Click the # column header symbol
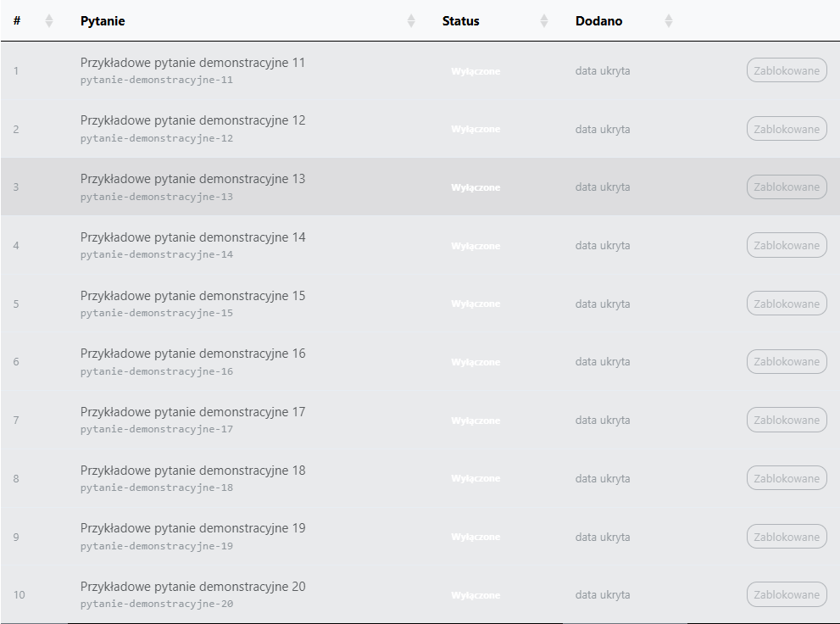840x624 pixels. [x=17, y=21]
